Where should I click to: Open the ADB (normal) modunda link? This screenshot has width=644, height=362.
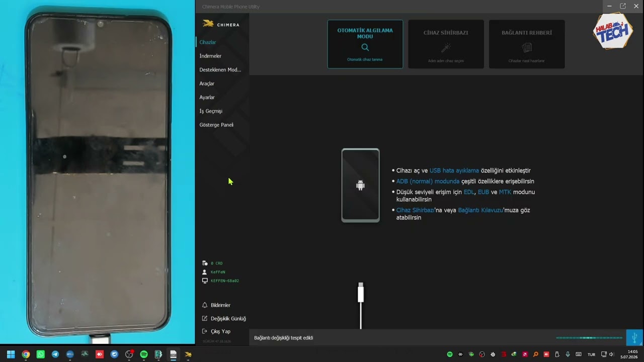(x=428, y=181)
